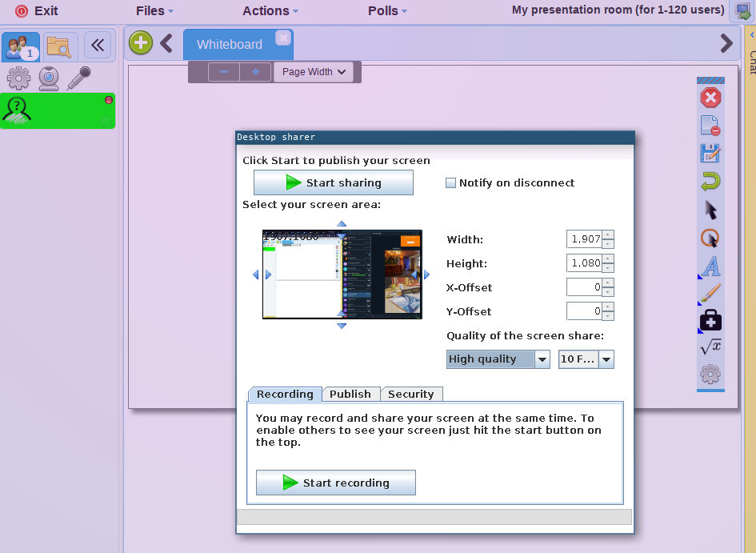
Task: Open the 10 FPS dropdown
Action: pyautogui.click(x=586, y=359)
